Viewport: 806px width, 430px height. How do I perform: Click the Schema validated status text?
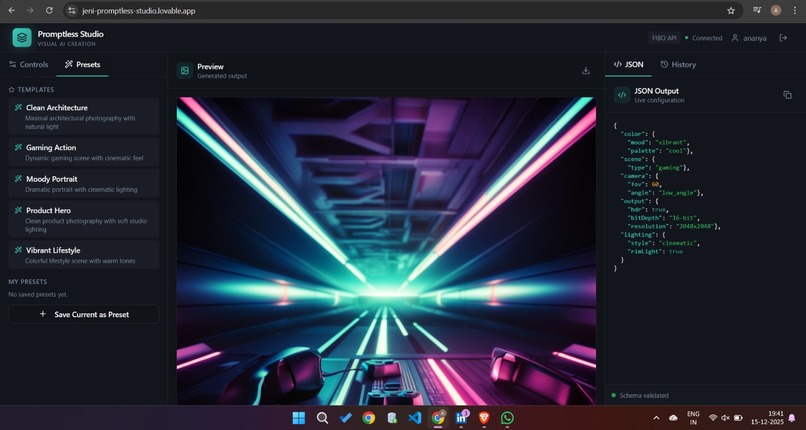(644, 396)
